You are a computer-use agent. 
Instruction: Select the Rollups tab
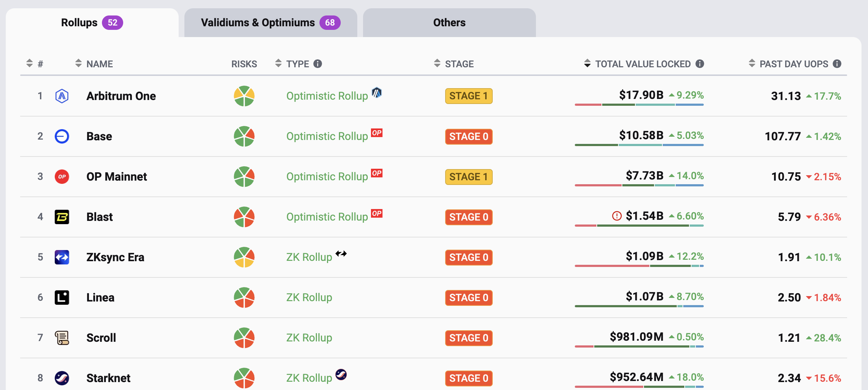(92, 23)
